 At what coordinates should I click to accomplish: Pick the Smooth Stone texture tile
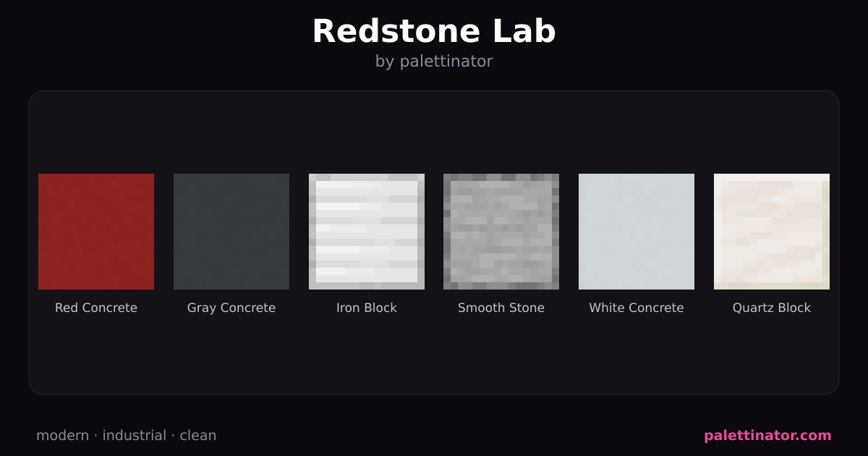tap(501, 232)
